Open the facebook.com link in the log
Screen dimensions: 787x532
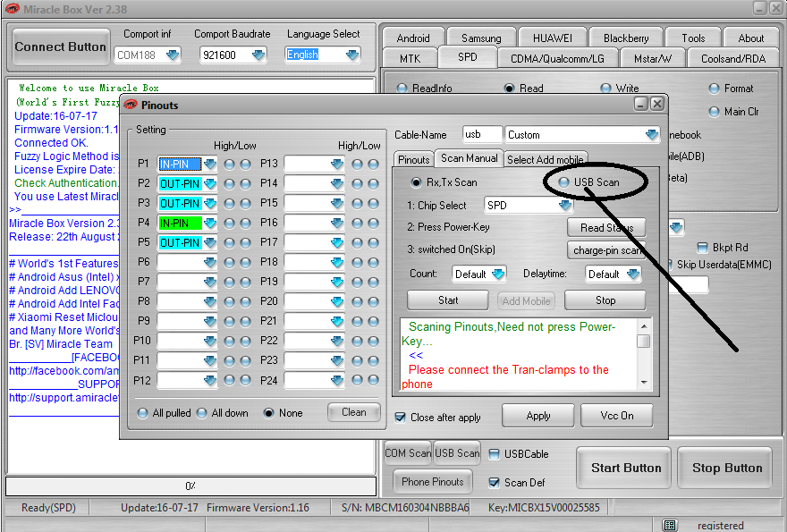[64, 371]
